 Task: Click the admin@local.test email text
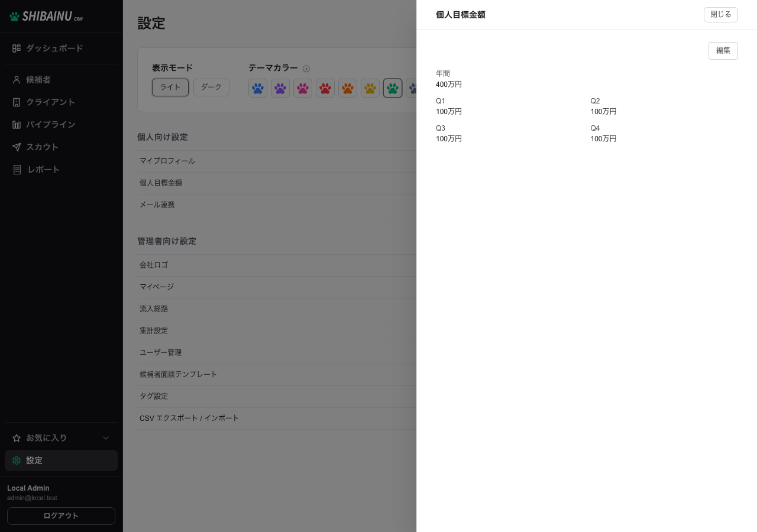32,498
